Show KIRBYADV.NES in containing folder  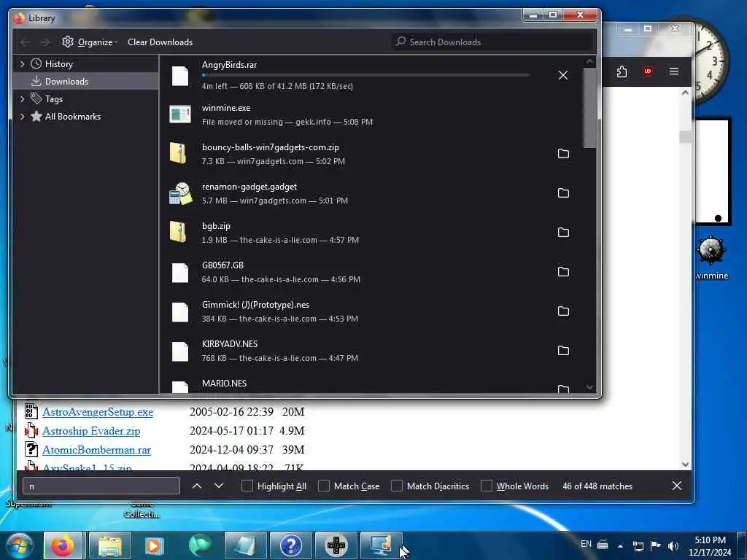tap(563, 351)
